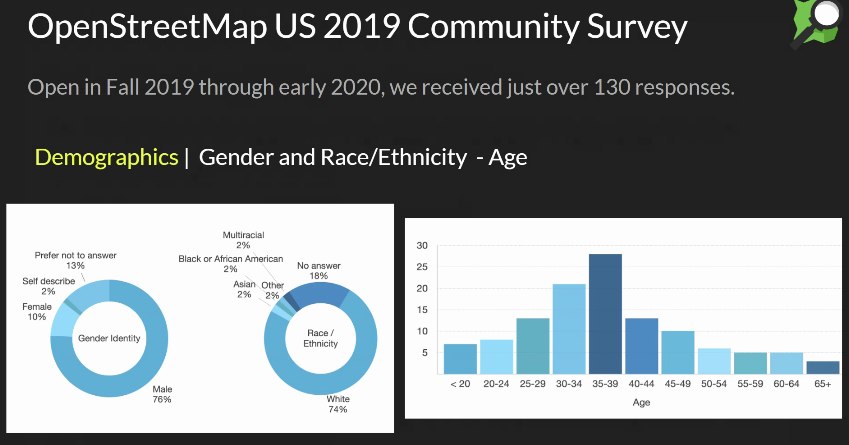
Task: Click the 'Female 10%' label
Action: [x=37, y=311]
